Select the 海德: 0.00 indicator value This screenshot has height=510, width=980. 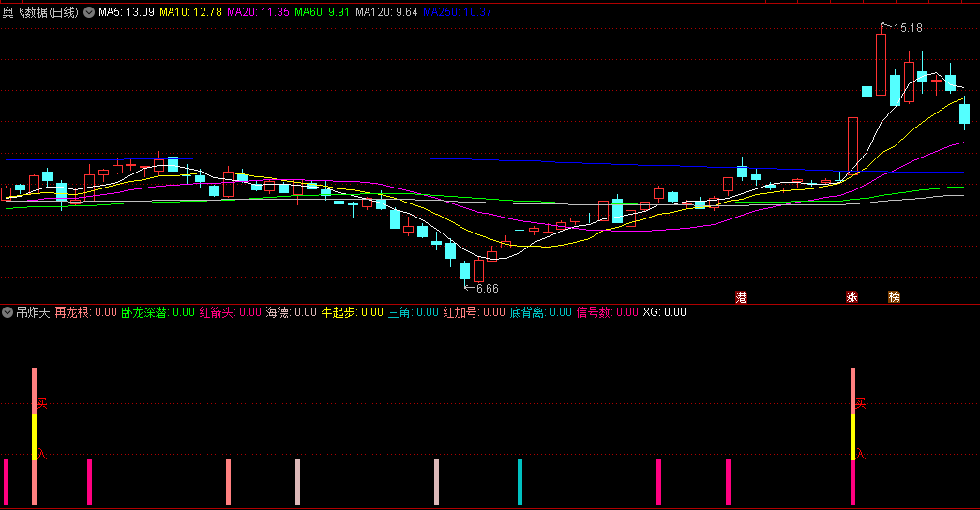[x=292, y=312]
